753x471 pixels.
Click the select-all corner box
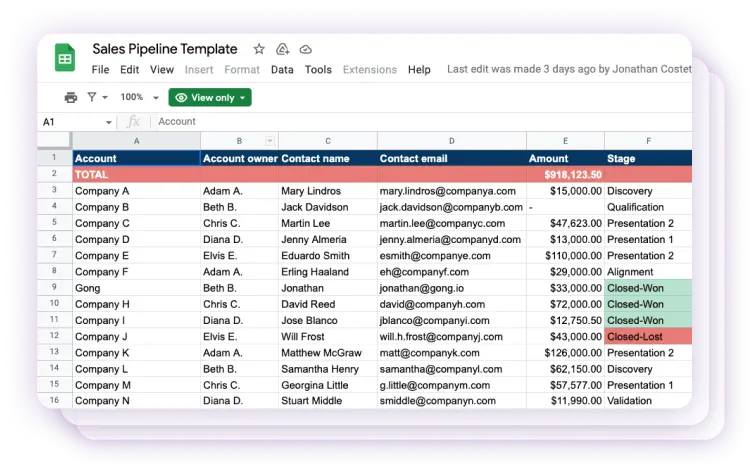click(x=54, y=140)
